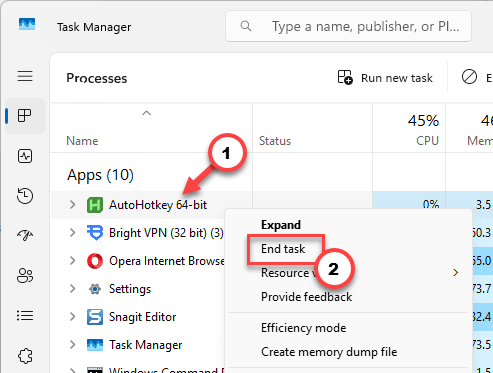Choose Expand in the context menu
This screenshot has width=493, height=373.
pyautogui.click(x=281, y=225)
